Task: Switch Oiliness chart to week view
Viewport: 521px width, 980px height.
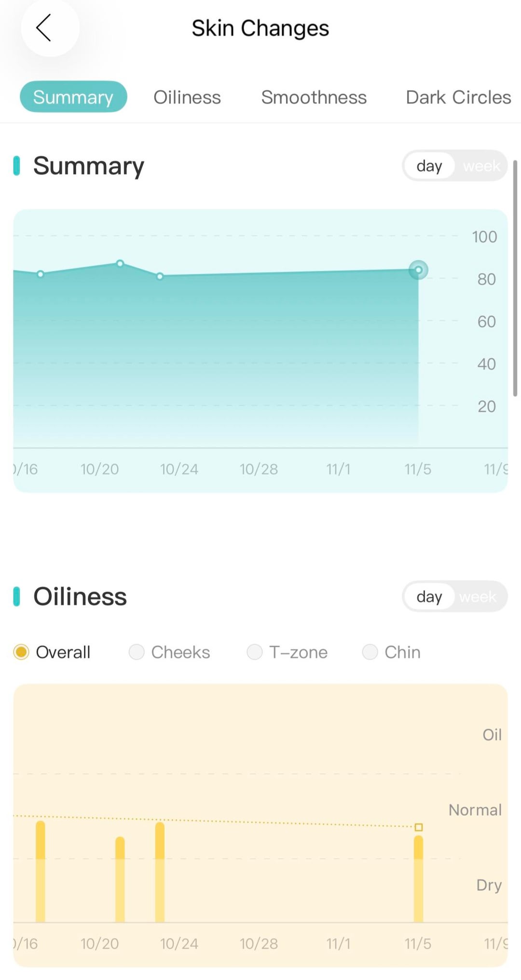Action: (x=478, y=597)
